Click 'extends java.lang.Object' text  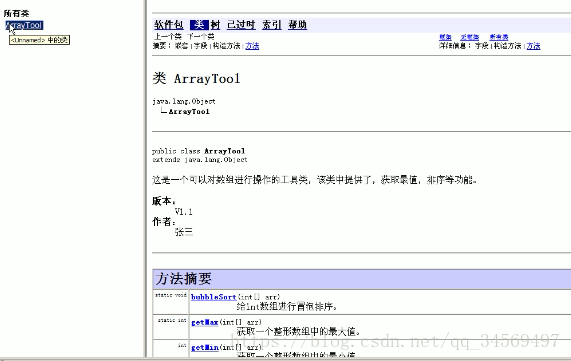[x=200, y=160]
